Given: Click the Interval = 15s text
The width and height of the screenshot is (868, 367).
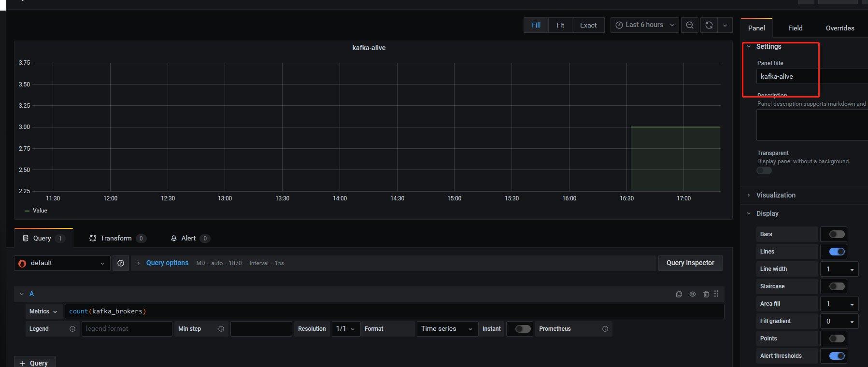Looking at the screenshot, I should coord(267,263).
